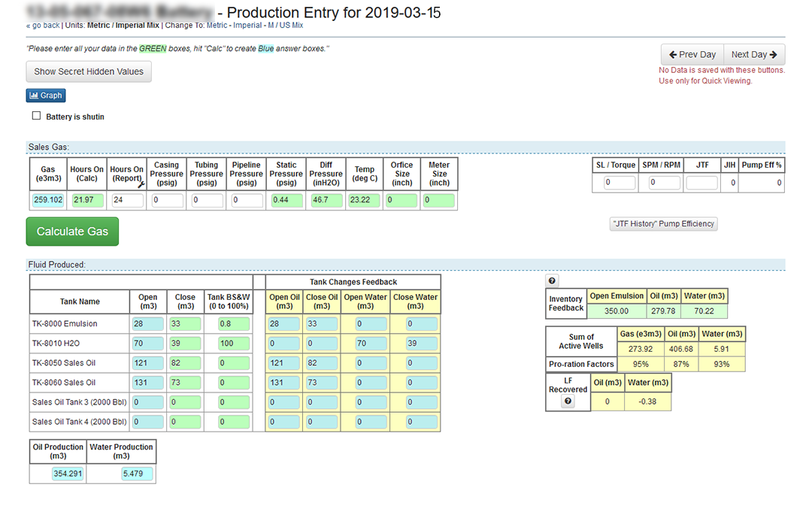The height and width of the screenshot is (530, 812).
Task: Reveal values with Show Secret Hidden Values
Action: click(x=89, y=71)
